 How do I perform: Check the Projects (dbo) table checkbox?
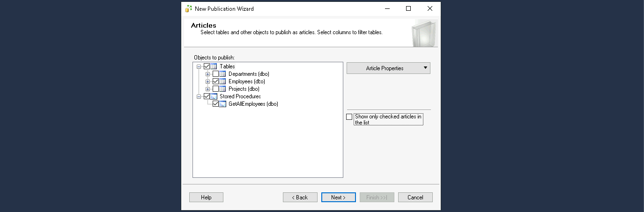pos(215,89)
